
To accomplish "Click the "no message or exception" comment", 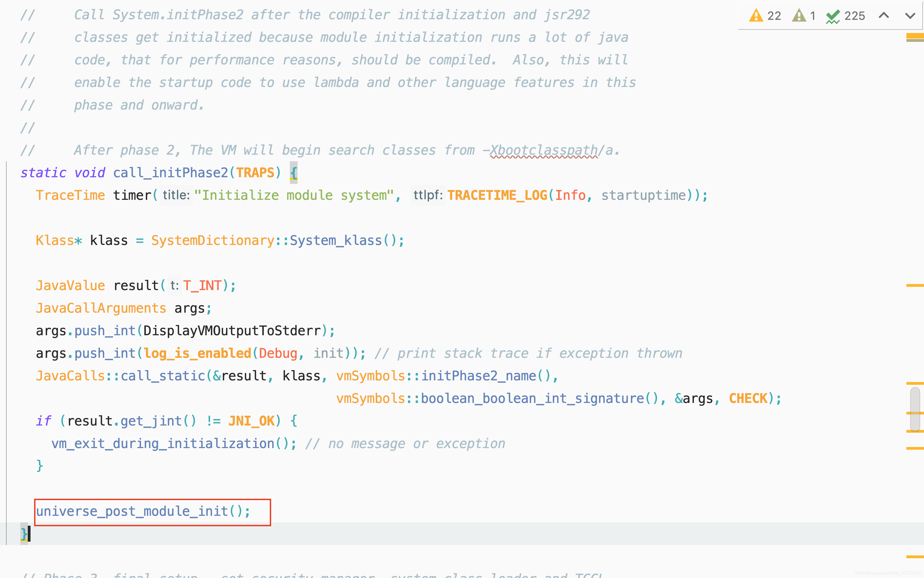I will [405, 443].
